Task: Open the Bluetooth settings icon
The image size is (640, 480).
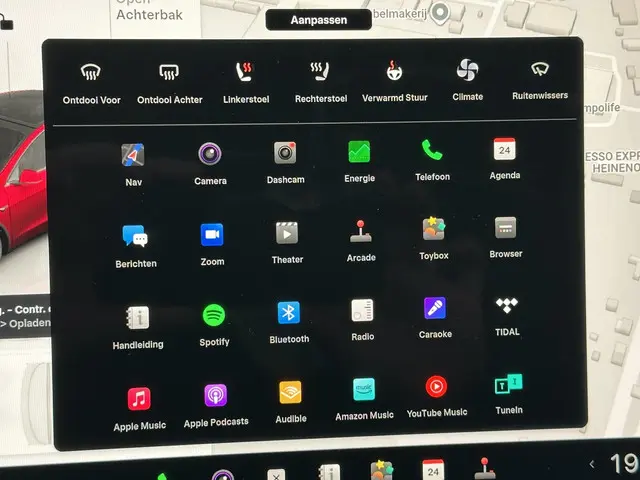Action: 289,313
